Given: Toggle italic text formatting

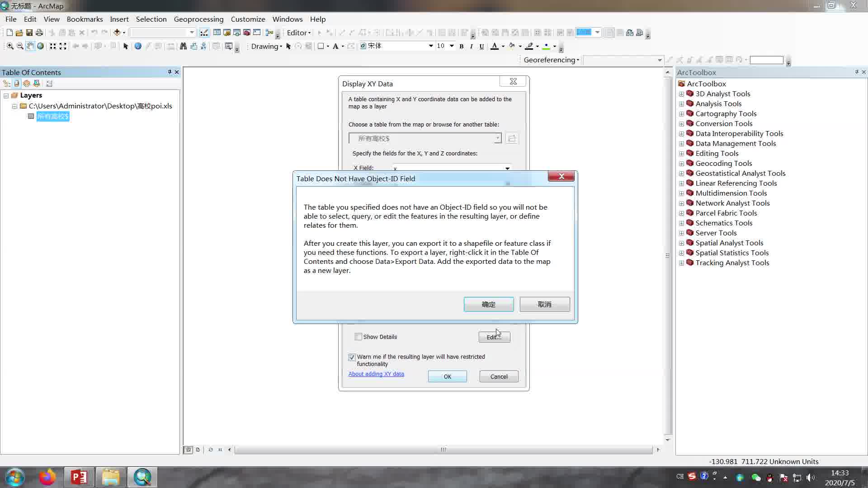Looking at the screenshot, I should coord(472,46).
